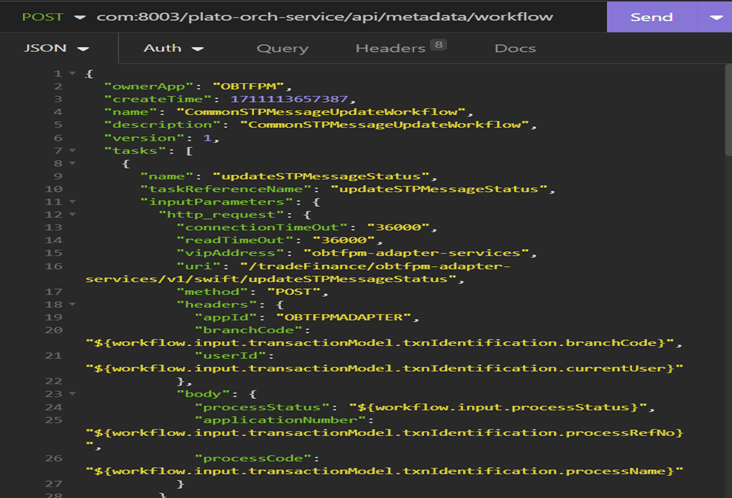Image resolution: width=732 pixels, height=498 pixels.
Task: Open the Auth tab dropdown
Action: click(x=174, y=48)
